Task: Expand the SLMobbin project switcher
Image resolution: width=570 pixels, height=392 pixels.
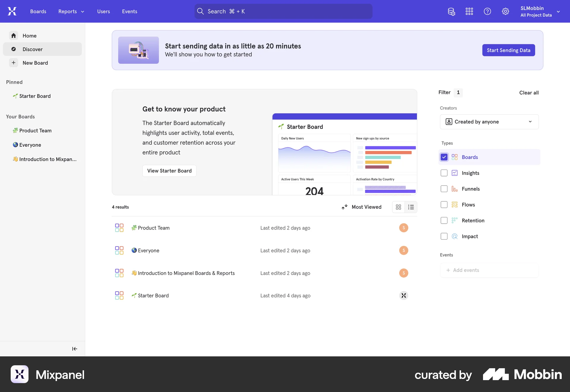Action: point(540,11)
